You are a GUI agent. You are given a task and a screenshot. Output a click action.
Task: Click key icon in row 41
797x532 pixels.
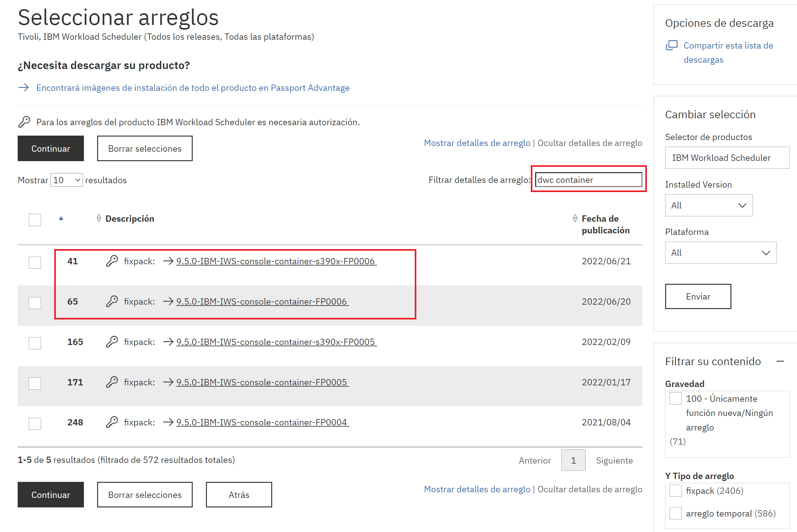112,261
